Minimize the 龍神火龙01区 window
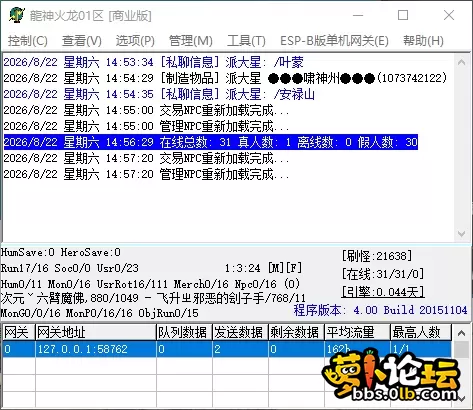Screen dimensions: 473x410 point(358,15)
